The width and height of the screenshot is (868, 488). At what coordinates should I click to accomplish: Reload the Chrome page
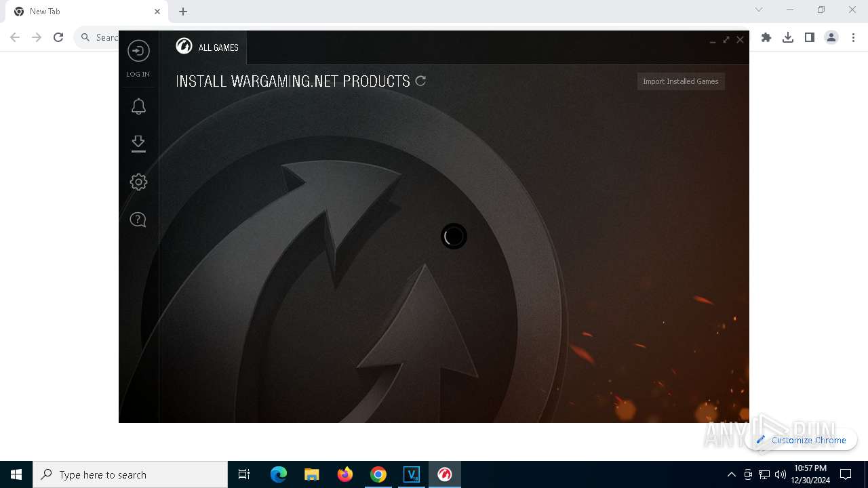point(58,37)
